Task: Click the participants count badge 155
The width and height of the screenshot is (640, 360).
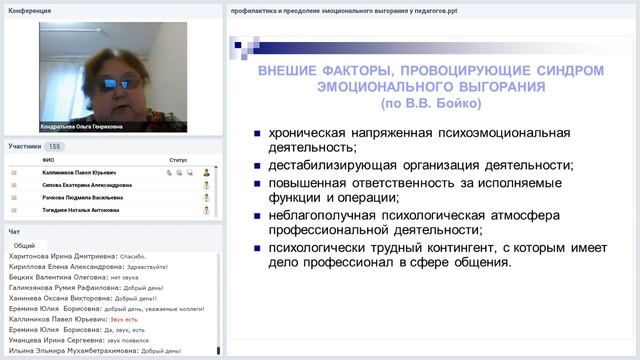Action: point(54,147)
